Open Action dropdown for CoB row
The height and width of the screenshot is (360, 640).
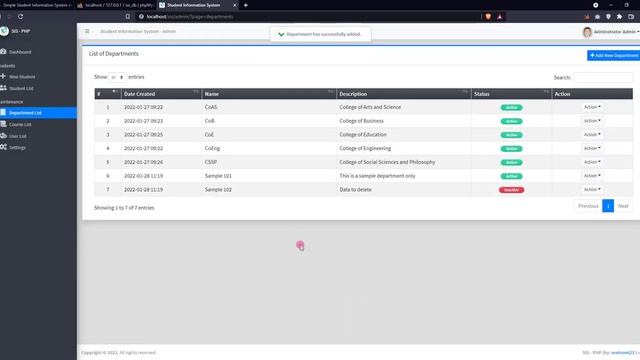pos(592,121)
